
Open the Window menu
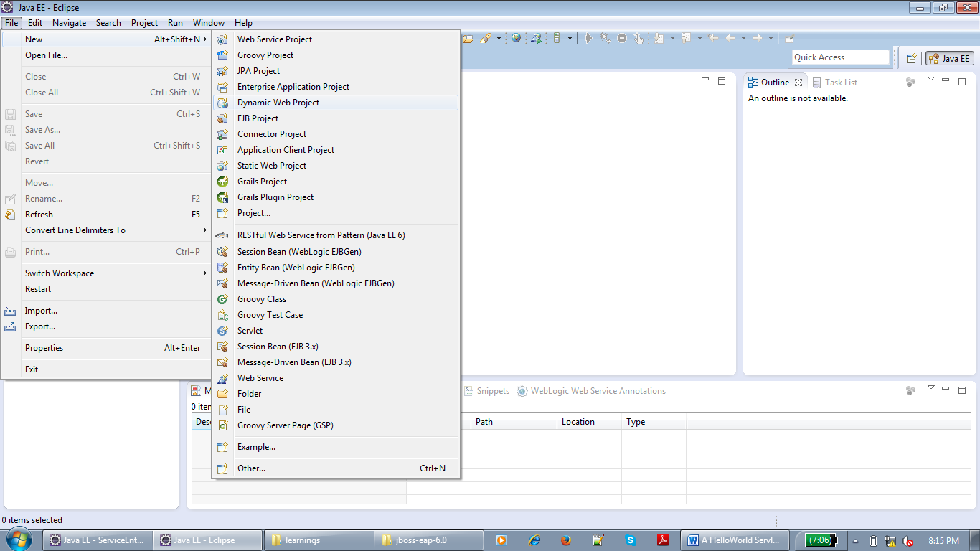click(x=209, y=23)
